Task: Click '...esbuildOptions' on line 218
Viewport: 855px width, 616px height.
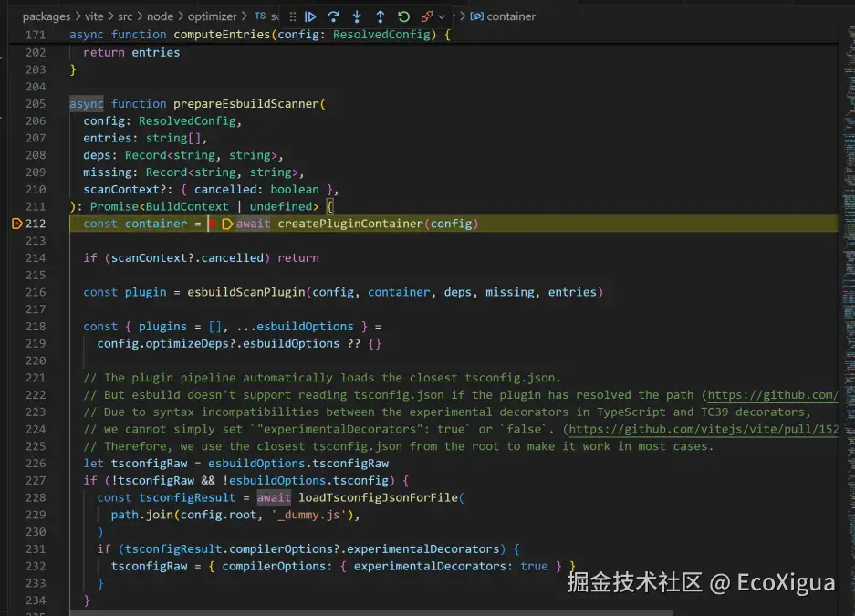Action: [295, 327]
